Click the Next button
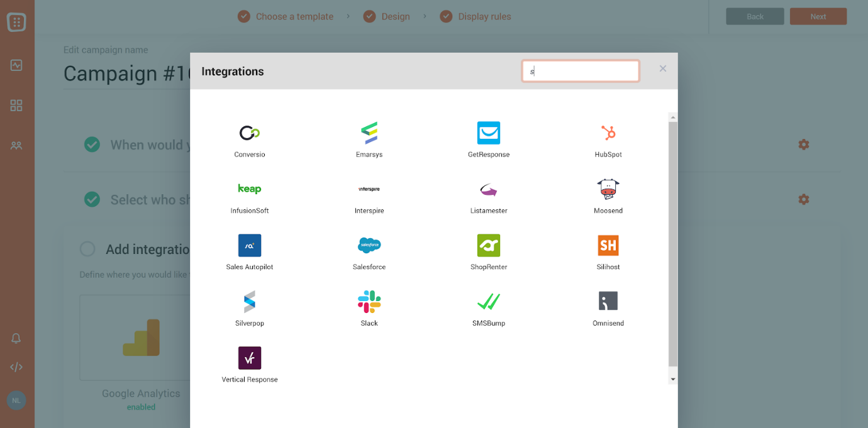The width and height of the screenshot is (868, 428). 818,16
